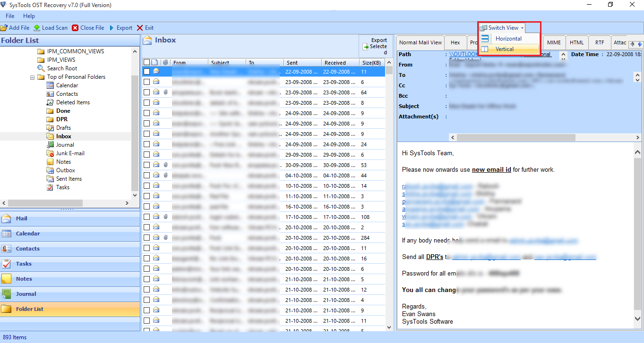This screenshot has width=644, height=343.
Task: Check the email row with size 108
Action: point(146,217)
